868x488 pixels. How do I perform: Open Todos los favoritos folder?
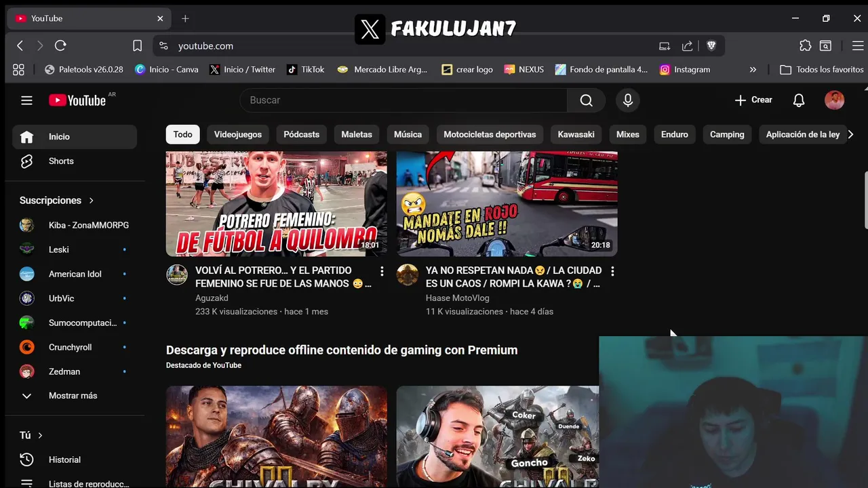822,69
